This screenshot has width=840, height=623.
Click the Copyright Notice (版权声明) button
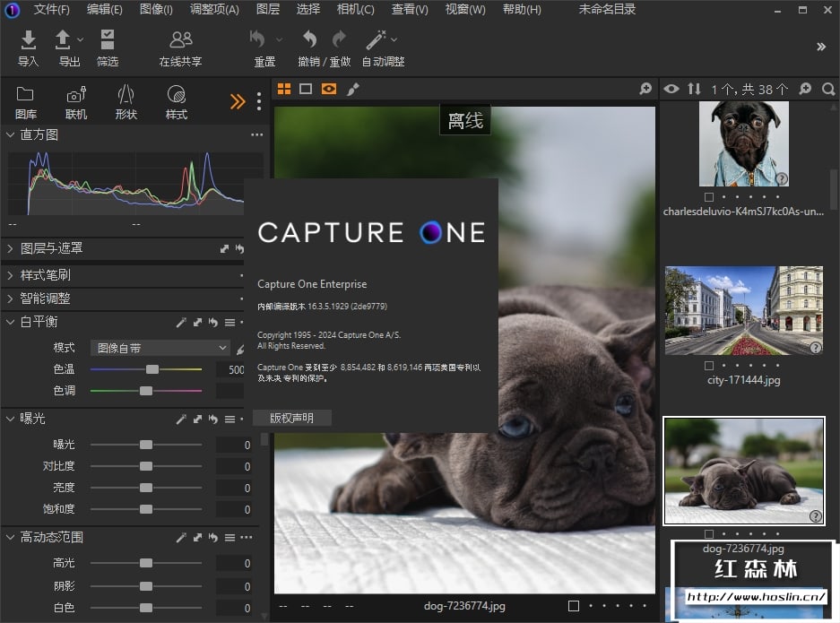292,418
